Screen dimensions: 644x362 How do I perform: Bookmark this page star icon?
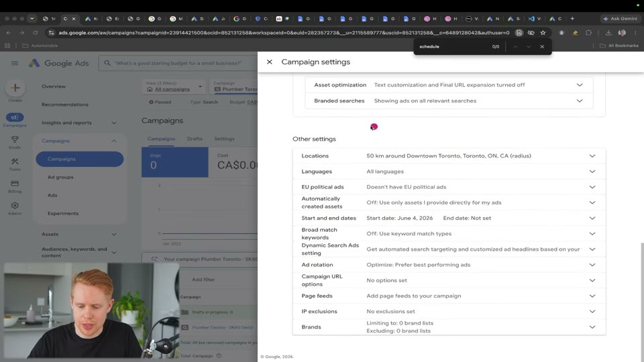click(x=543, y=33)
